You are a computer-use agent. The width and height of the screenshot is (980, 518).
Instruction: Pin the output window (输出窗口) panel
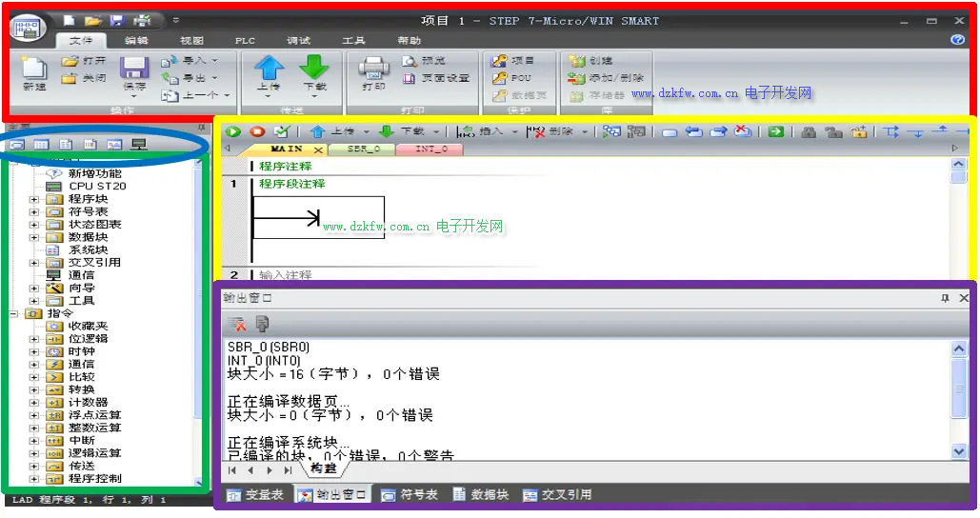945,298
